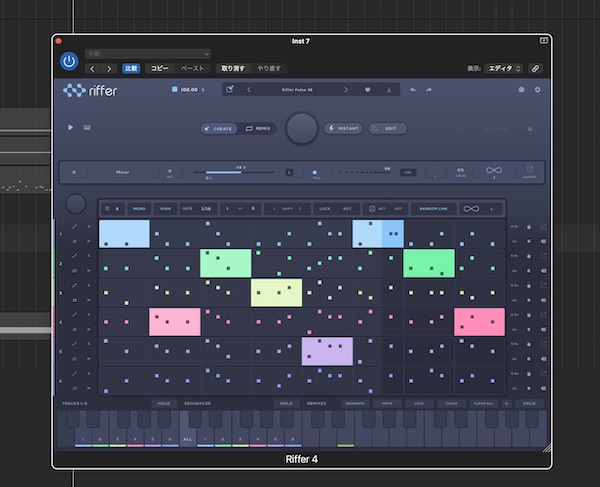This screenshot has width=600, height=487.
Task: Click the CLEAR button
Action: [x=451, y=404]
